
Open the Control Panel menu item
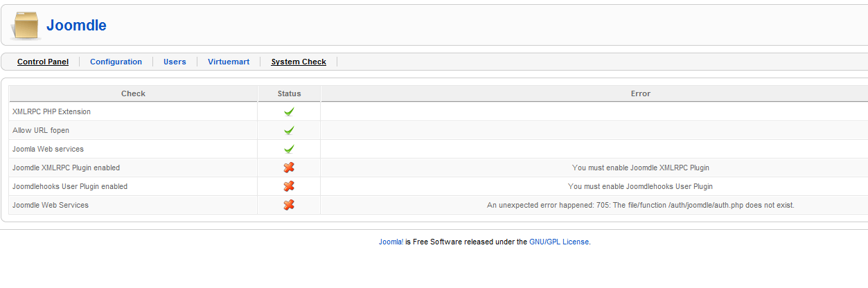pyautogui.click(x=43, y=62)
